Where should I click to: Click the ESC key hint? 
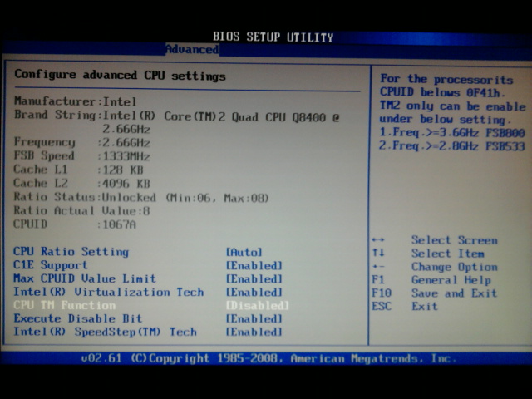(382, 307)
